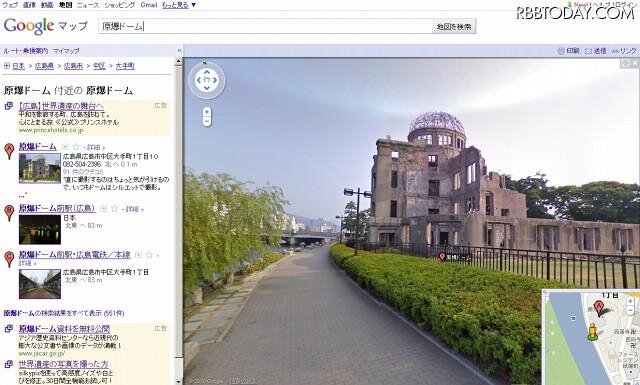This screenshot has width=640, height=385.
Task: Click the 地図を検索 button
Action: click(453, 27)
